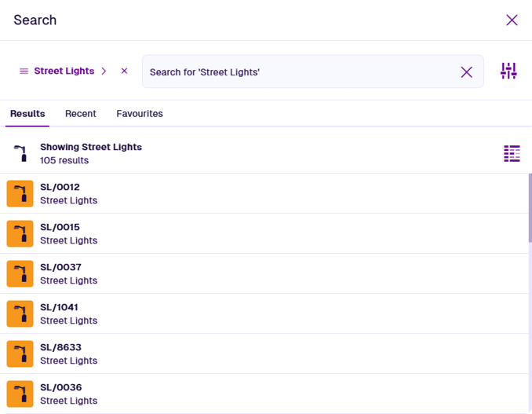Choose result SL/8633
Image resolution: width=532 pixels, height=414 pixels.
click(264, 354)
